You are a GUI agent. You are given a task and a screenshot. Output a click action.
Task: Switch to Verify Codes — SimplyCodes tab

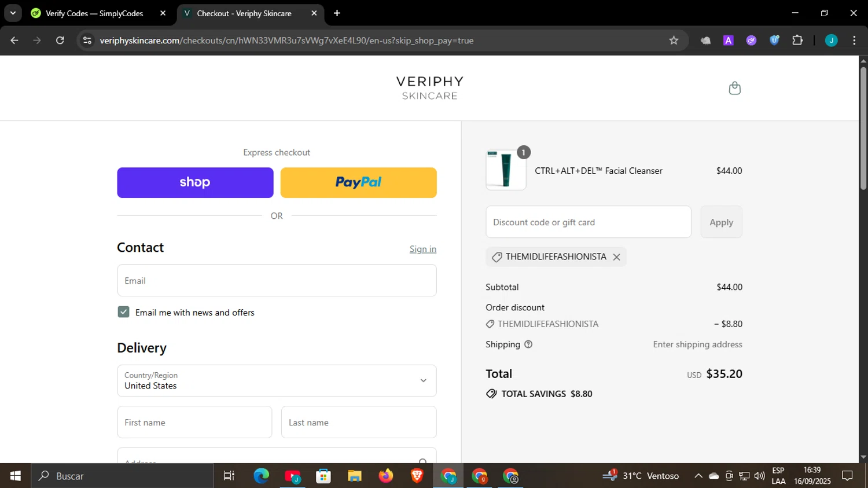(x=94, y=13)
